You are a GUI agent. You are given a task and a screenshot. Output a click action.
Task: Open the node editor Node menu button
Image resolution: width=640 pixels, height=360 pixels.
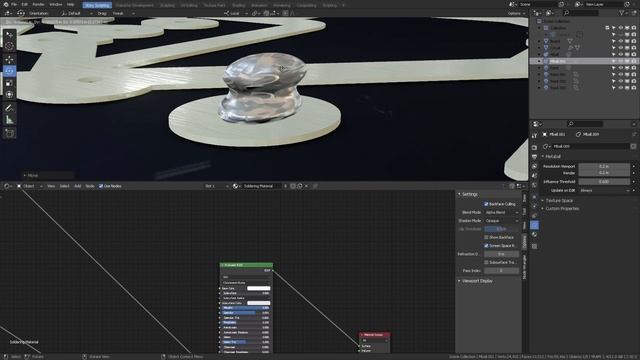click(90, 186)
